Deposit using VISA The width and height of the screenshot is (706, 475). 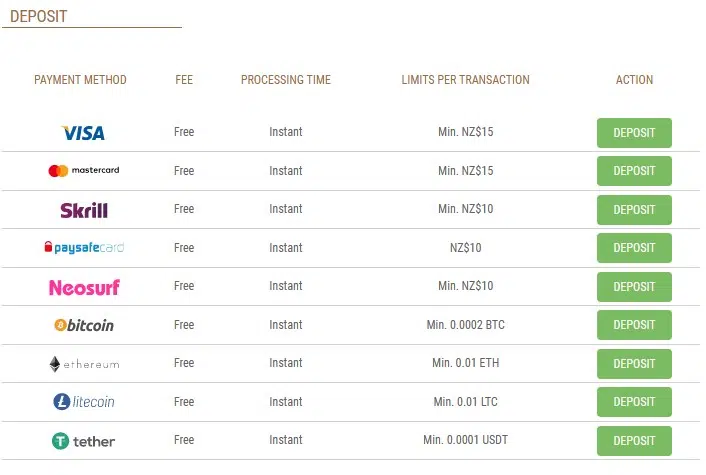(634, 133)
